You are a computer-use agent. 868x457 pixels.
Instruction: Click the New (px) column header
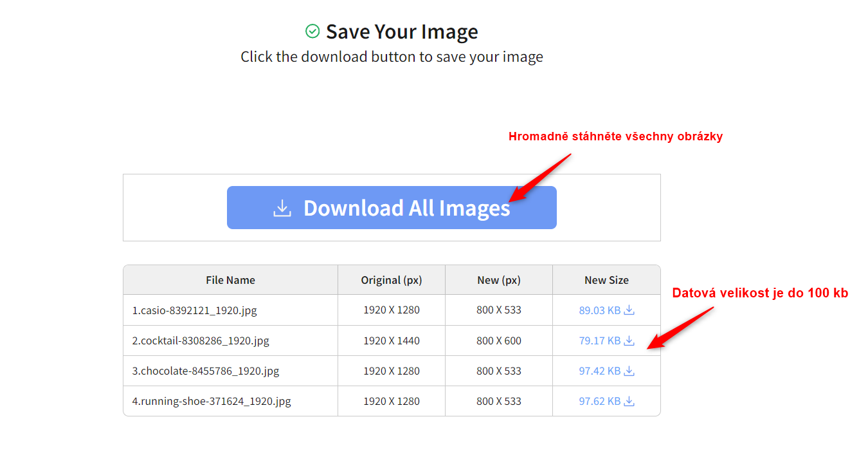coord(499,280)
